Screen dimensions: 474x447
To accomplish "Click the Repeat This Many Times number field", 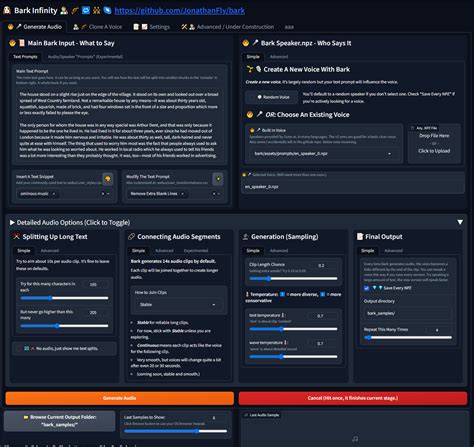I will click(x=439, y=330).
